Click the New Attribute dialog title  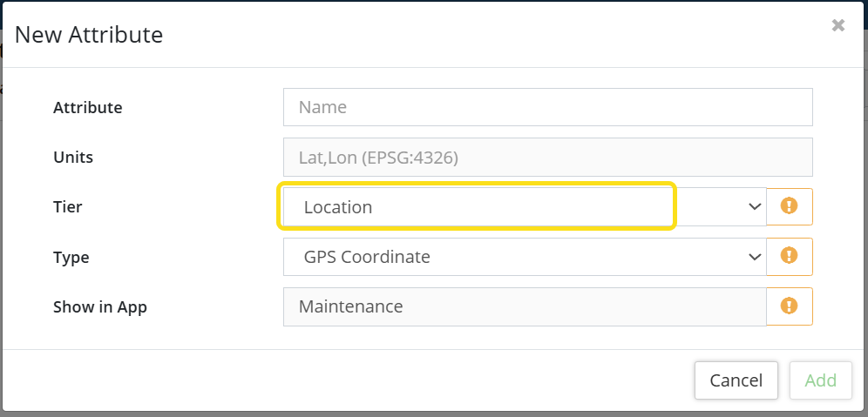[x=89, y=35]
